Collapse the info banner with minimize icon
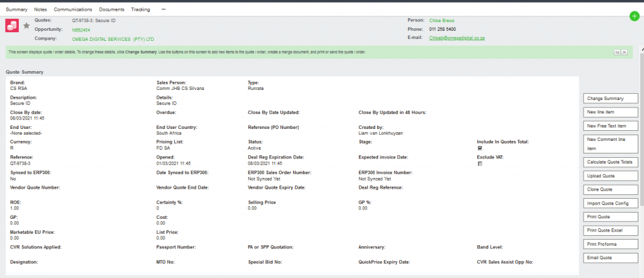644x278 pixels. (617, 52)
